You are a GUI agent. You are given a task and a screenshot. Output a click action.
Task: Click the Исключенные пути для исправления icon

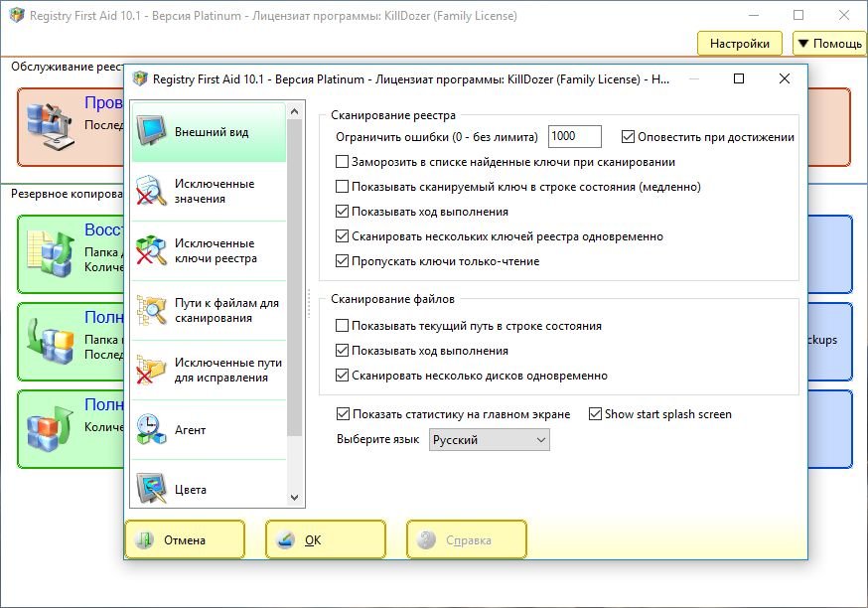(x=152, y=370)
